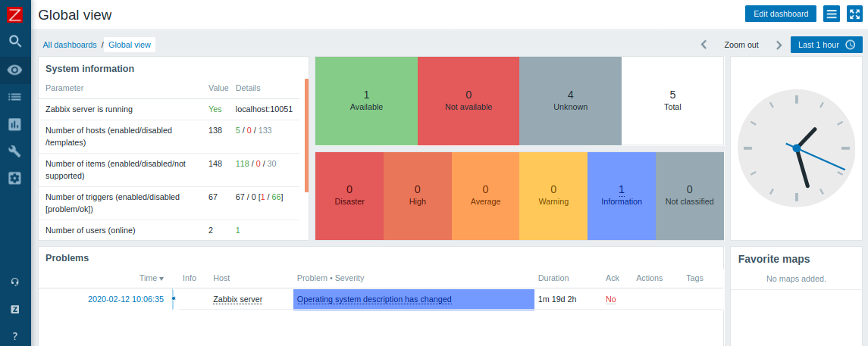Open the Configuration wrench icon menu
The width and height of the screenshot is (868, 346).
pyautogui.click(x=15, y=151)
